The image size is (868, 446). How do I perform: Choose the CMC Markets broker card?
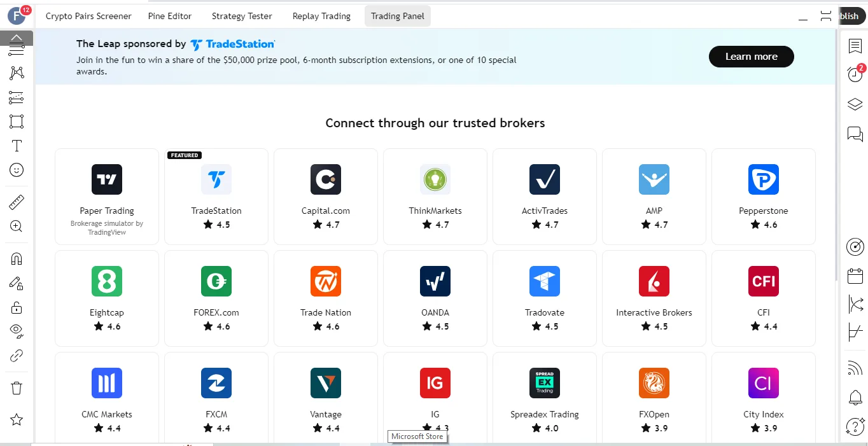click(x=107, y=398)
